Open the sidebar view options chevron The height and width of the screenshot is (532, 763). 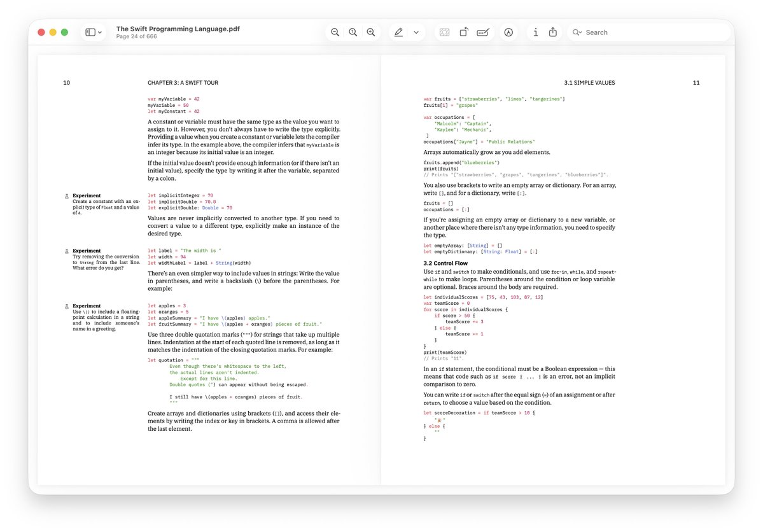click(x=100, y=32)
